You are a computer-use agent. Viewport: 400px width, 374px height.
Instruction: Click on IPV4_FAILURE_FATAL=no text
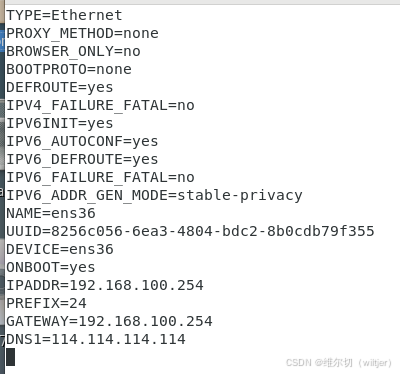pos(100,105)
